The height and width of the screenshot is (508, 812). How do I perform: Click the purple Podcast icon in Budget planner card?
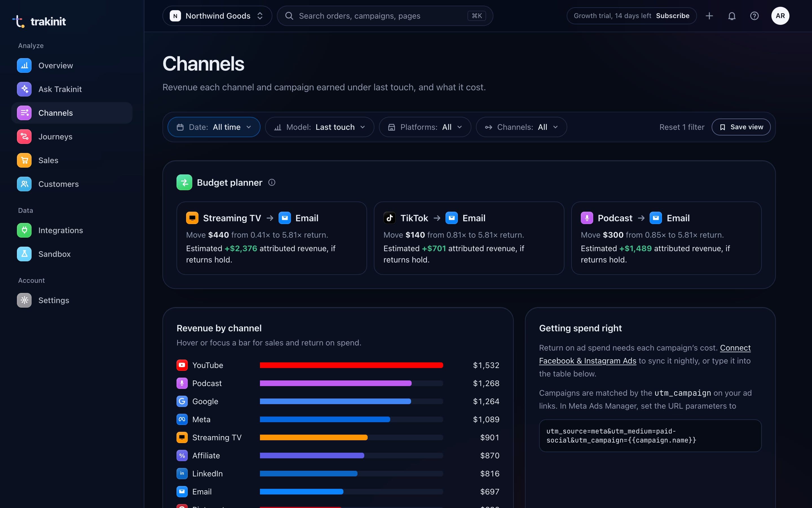click(587, 218)
